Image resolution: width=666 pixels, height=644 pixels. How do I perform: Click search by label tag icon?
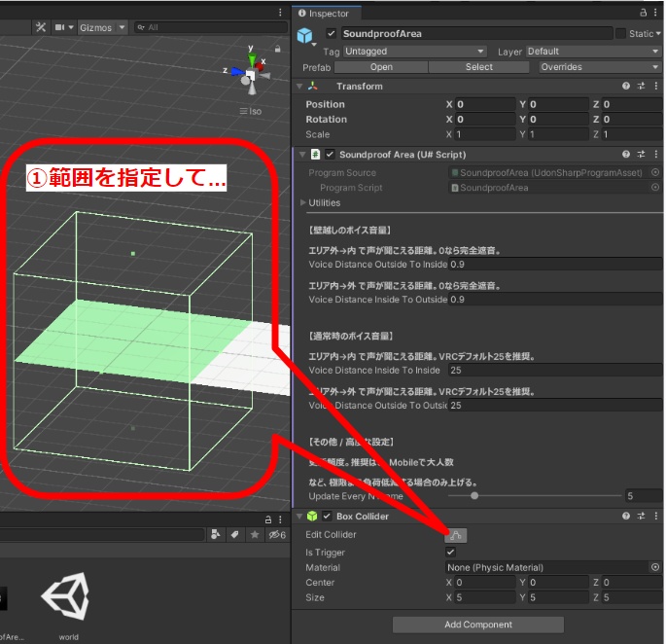coord(235,534)
